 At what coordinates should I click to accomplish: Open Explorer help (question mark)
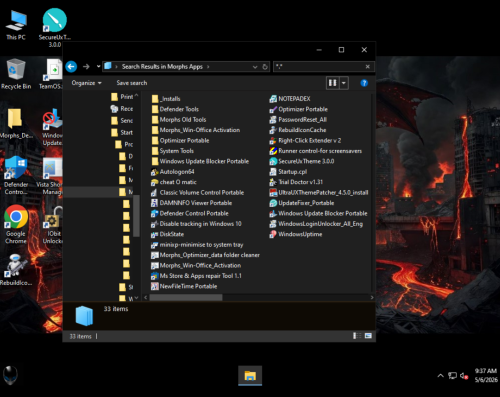(364, 83)
